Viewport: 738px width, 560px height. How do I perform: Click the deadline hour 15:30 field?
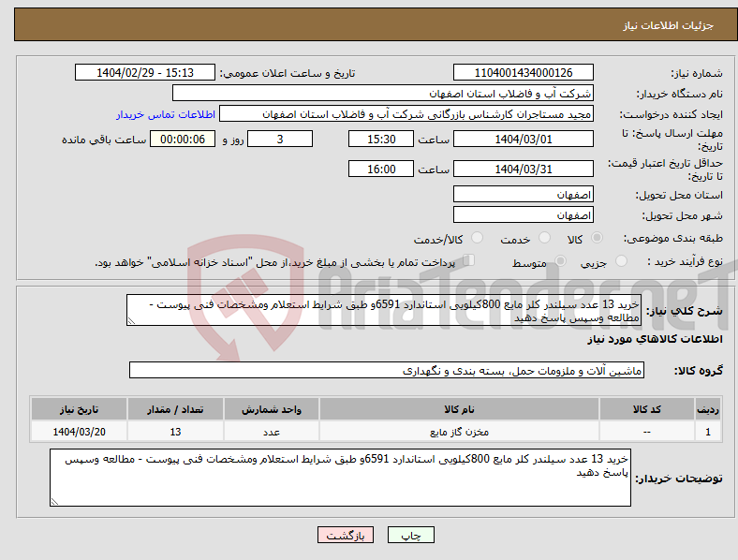381,139
